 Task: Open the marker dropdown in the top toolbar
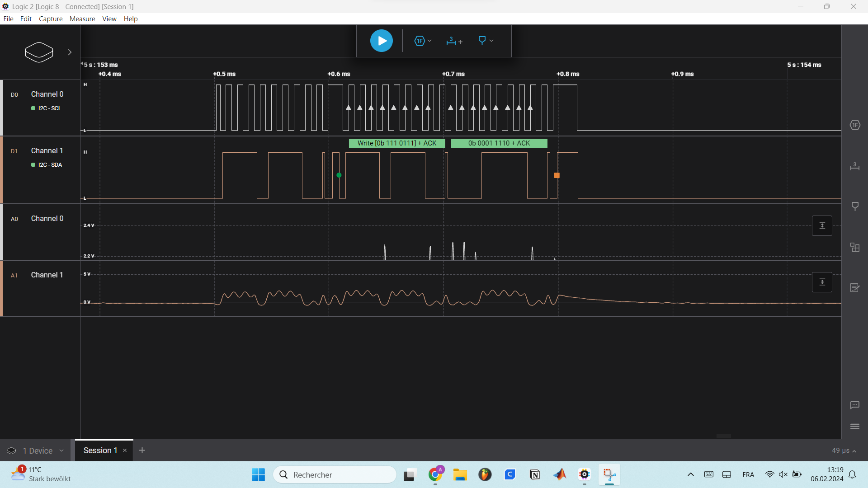point(486,41)
